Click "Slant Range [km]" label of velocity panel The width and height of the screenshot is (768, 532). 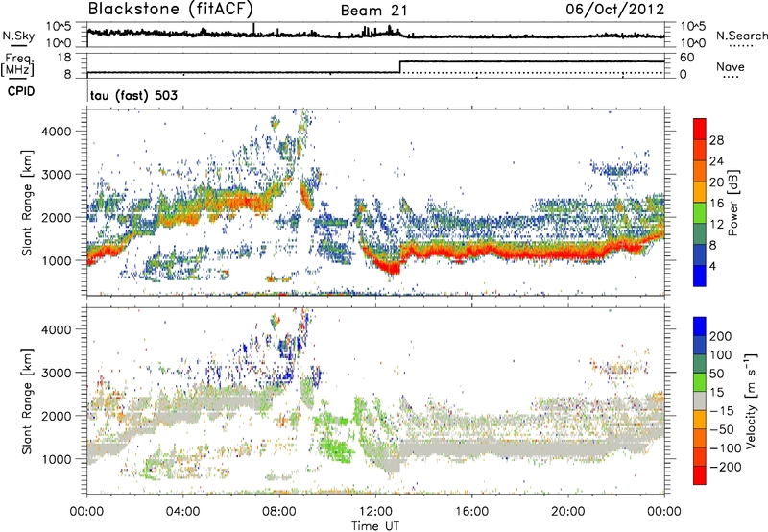(x=27, y=400)
